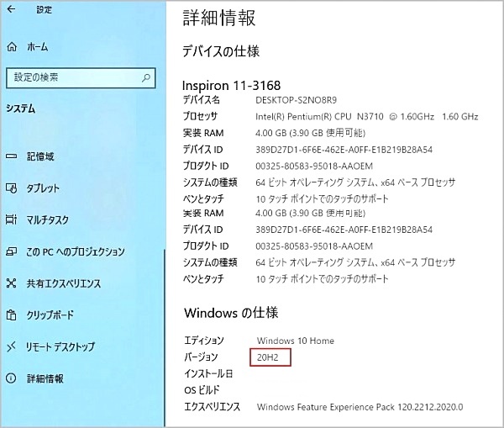Click the projection icon beside この PC へのプロジェクション
This screenshot has width=504, height=428.
click(11, 251)
